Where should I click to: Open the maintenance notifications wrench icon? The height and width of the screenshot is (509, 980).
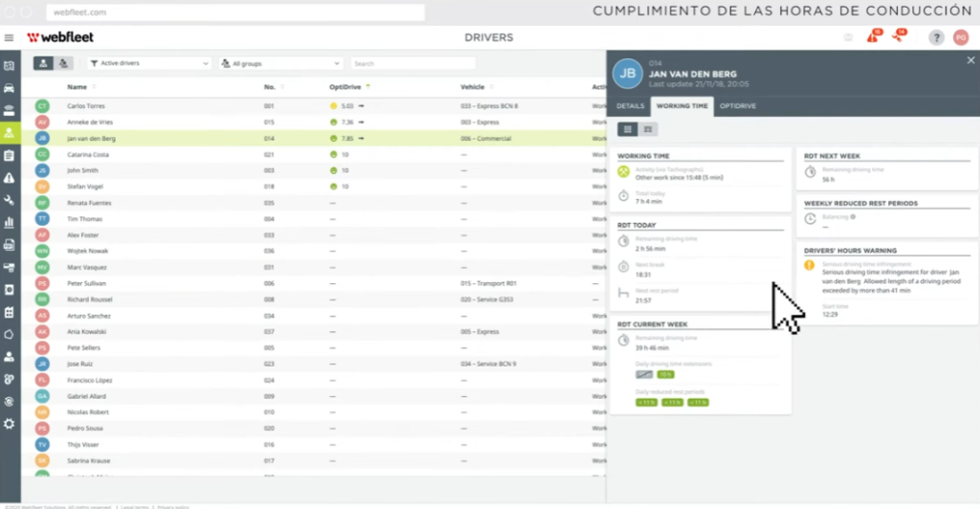(x=899, y=36)
